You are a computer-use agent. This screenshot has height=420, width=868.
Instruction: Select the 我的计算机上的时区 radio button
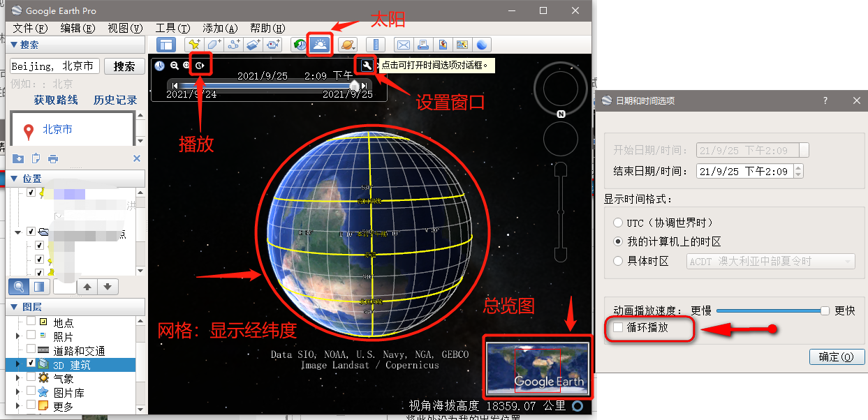(617, 241)
